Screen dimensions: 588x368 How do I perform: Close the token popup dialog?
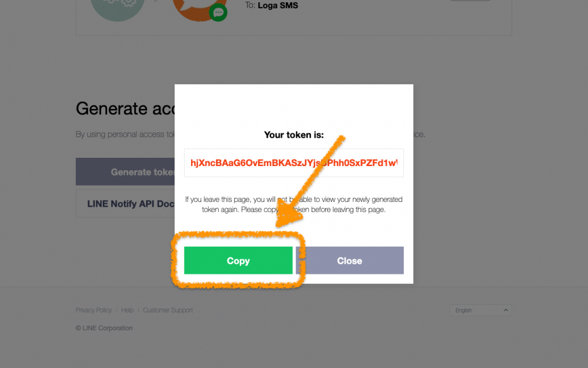349,260
